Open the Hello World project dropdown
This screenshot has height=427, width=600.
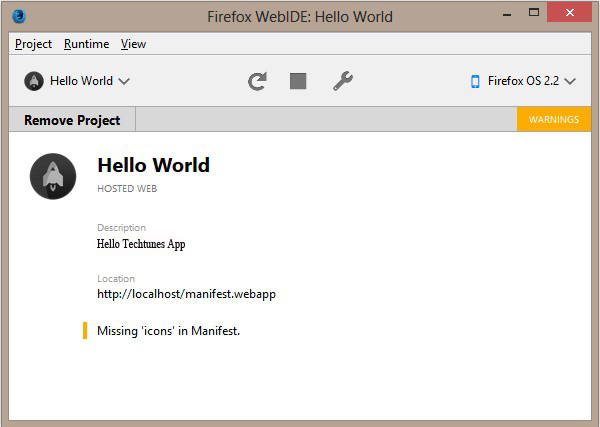pos(77,81)
